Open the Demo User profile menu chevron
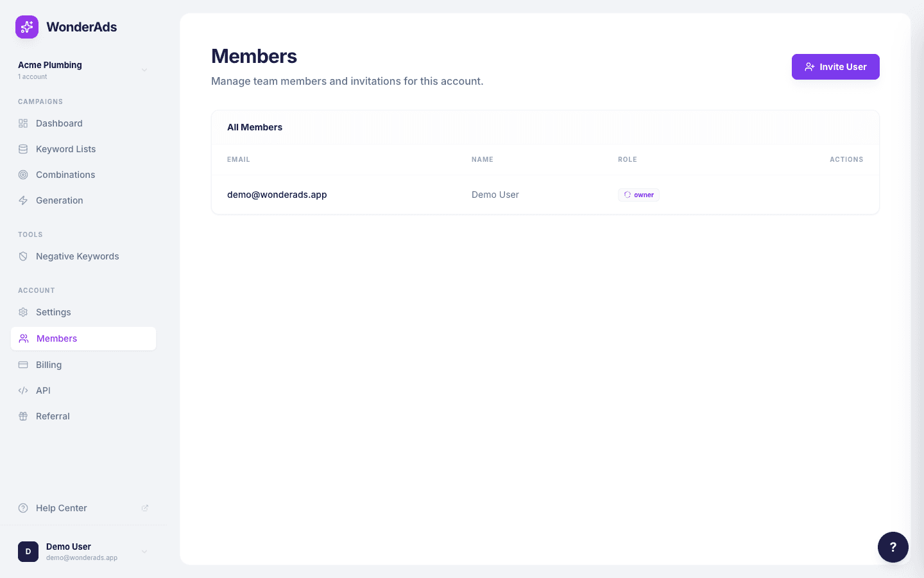Viewport: 924px width, 578px height. (x=144, y=552)
